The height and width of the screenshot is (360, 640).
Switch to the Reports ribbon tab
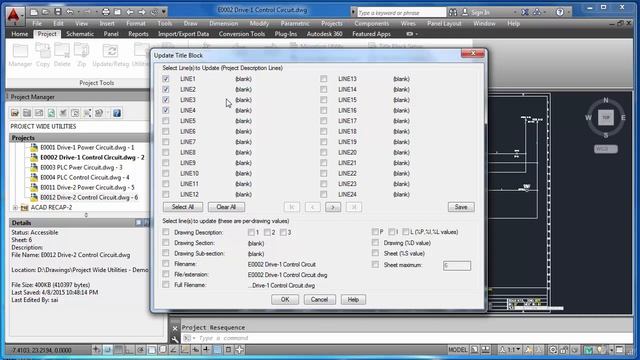tap(138, 34)
